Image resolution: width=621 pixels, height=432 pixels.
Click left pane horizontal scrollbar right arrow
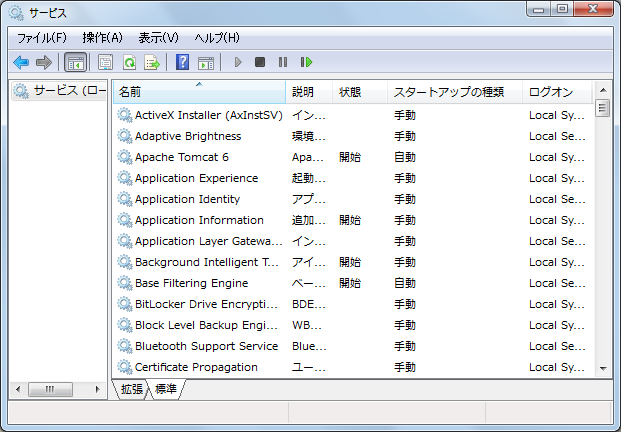click(x=97, y=389)
